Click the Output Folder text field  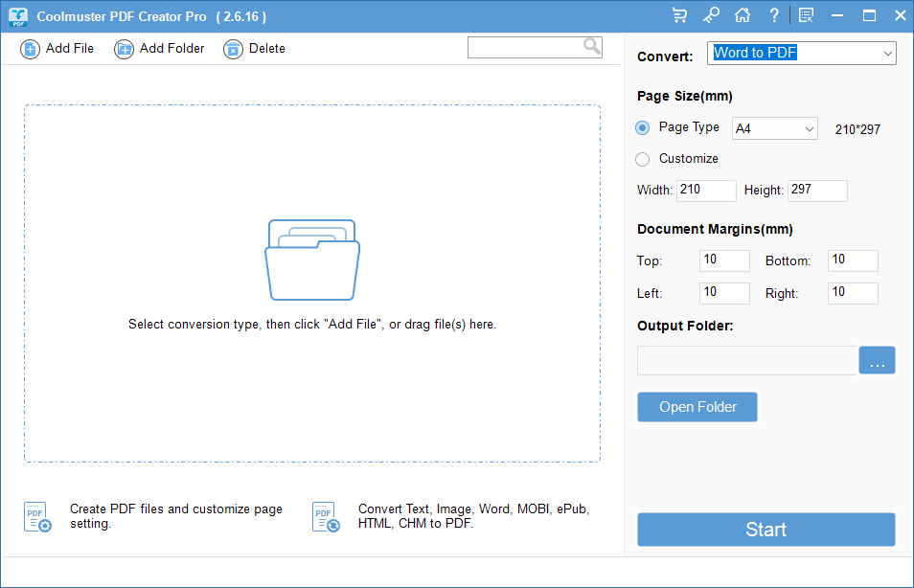745,360
